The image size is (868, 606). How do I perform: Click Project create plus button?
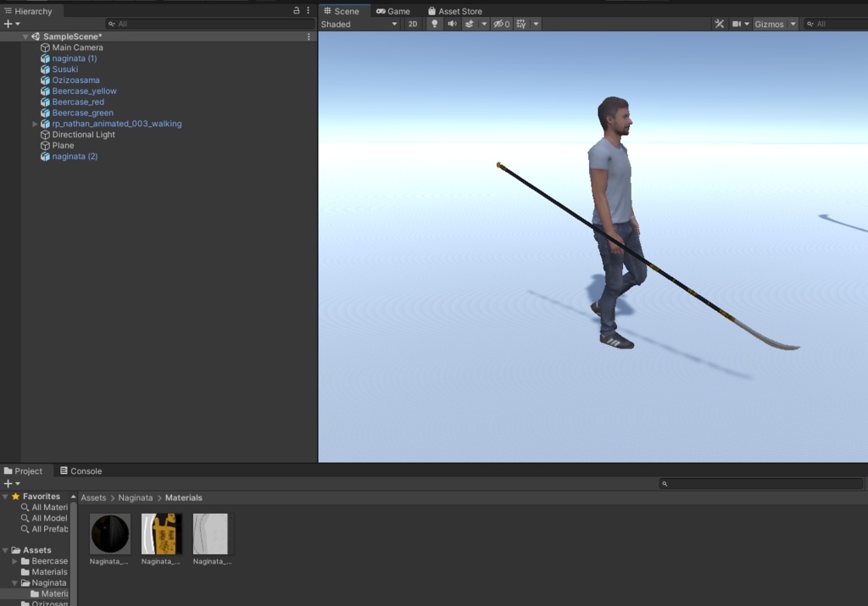[8, 484]
